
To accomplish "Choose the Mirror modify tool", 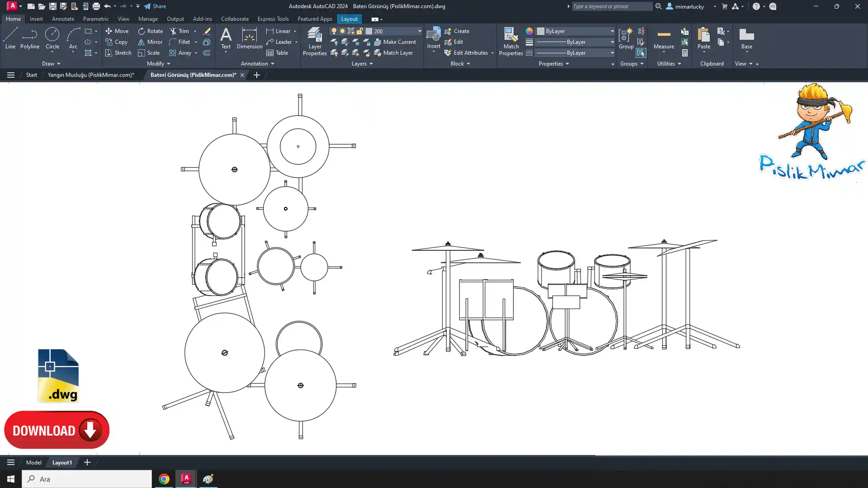I will [150, 42].
